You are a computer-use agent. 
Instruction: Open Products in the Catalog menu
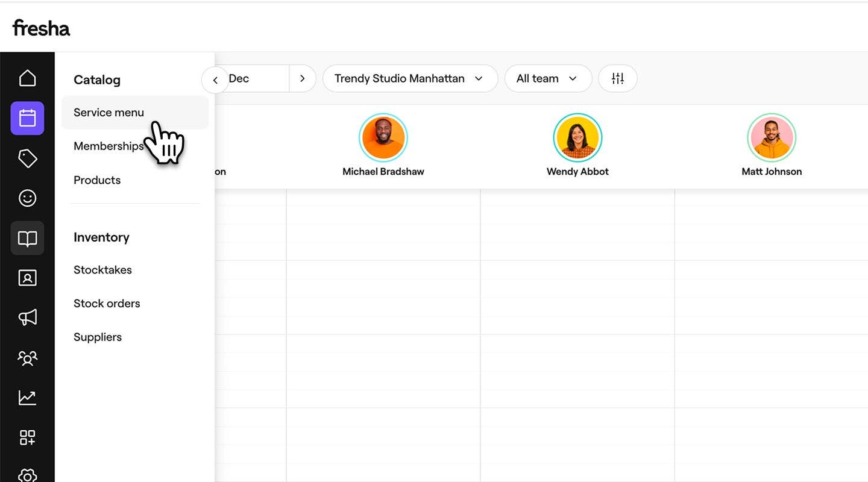pos(97,180)
